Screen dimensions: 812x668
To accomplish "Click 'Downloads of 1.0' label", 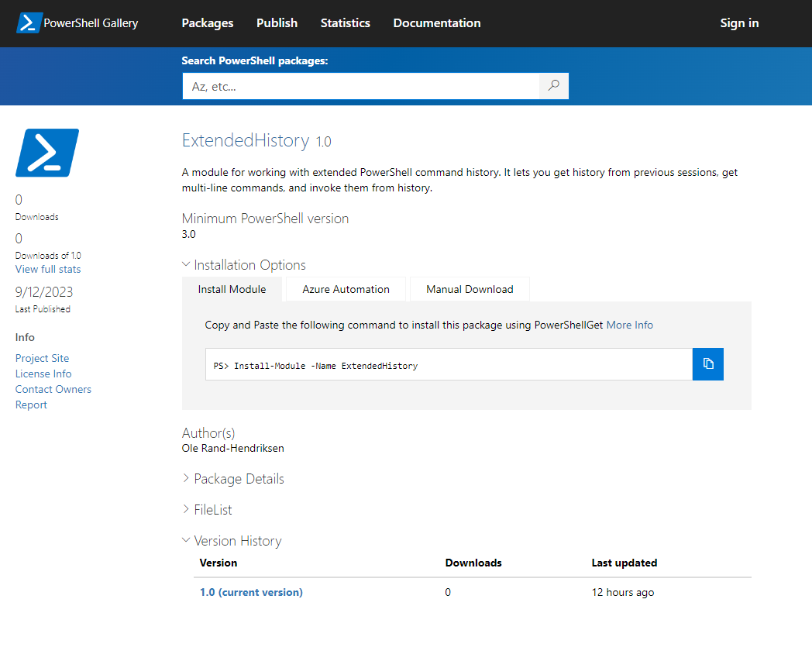I will (48, 256).
